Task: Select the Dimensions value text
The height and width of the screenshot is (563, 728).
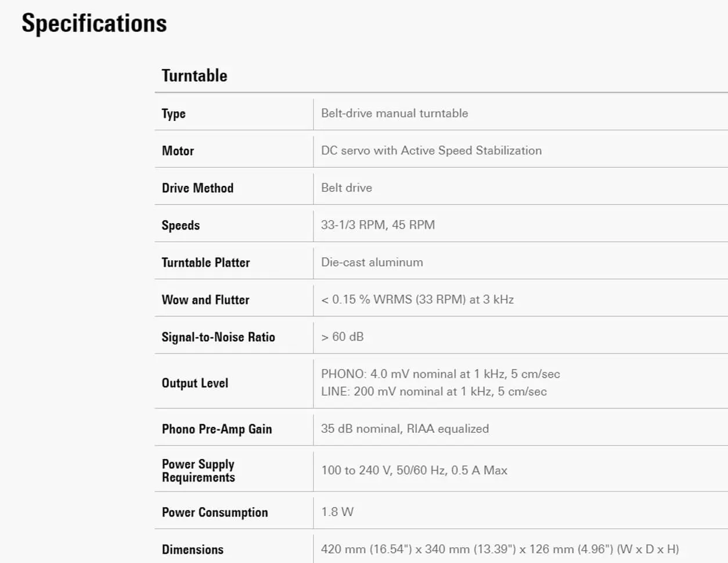Action: click(x=500, y=549)
